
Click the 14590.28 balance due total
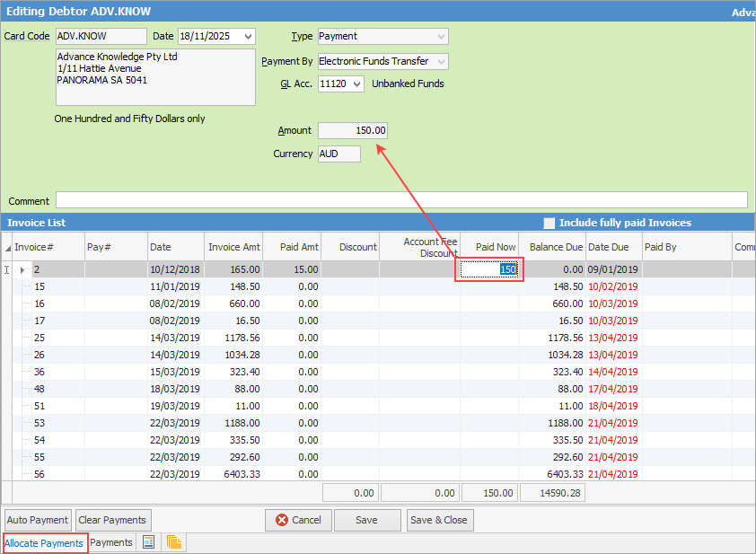click(552, 493)
